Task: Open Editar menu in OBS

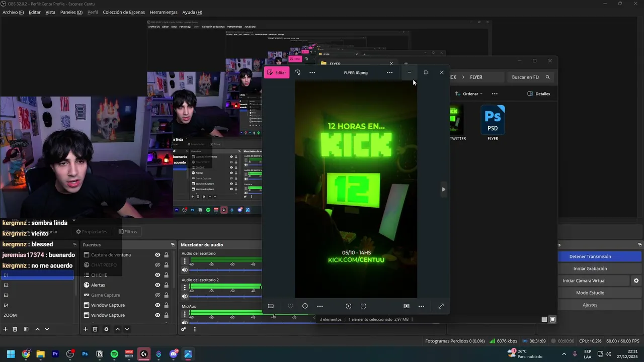Action: [35, 12]
